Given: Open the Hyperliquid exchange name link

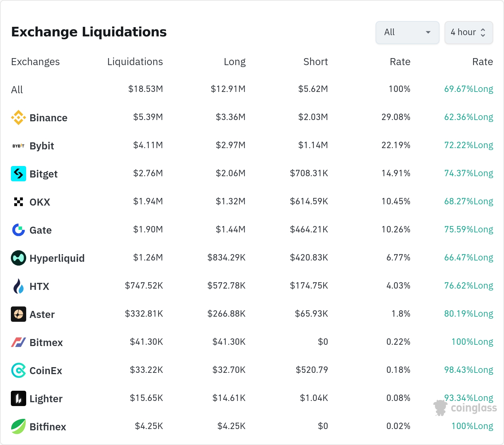Looking at the screenshot, I should [x=57, y=258].
